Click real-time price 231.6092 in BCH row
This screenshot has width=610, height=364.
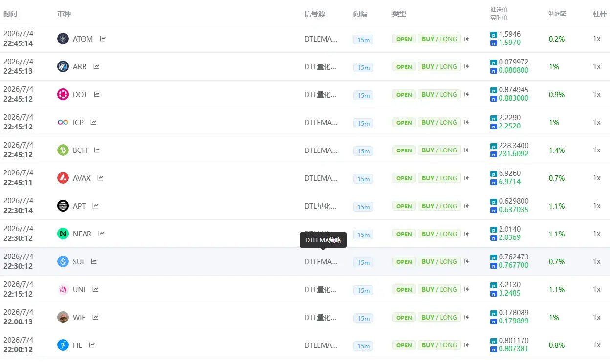[x=513, y=154]
